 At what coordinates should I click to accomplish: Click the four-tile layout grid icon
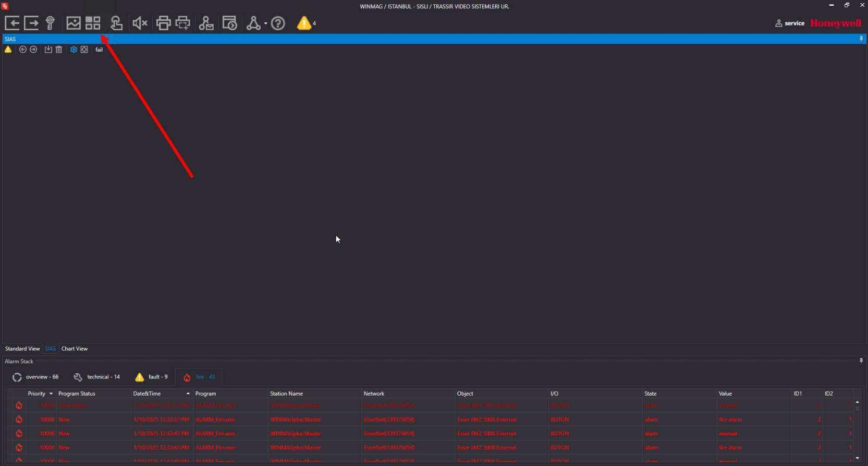point(93,23)
